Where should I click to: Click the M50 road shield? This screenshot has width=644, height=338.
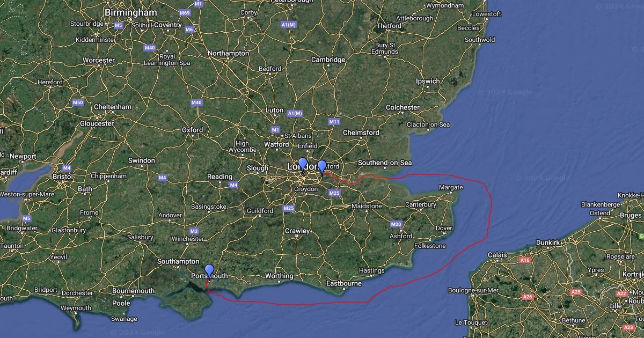[x=78, y=102]
